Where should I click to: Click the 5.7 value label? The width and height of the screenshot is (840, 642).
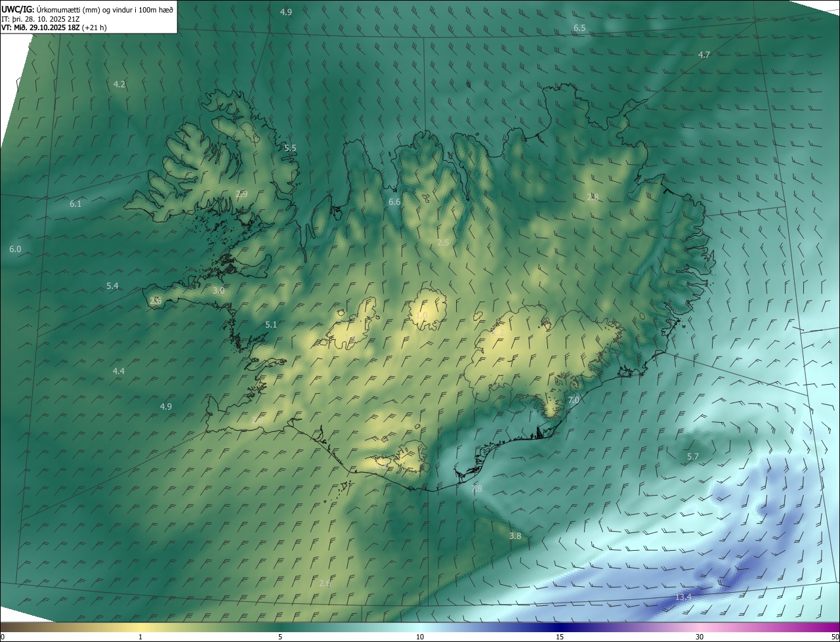(x=692, y=456)
